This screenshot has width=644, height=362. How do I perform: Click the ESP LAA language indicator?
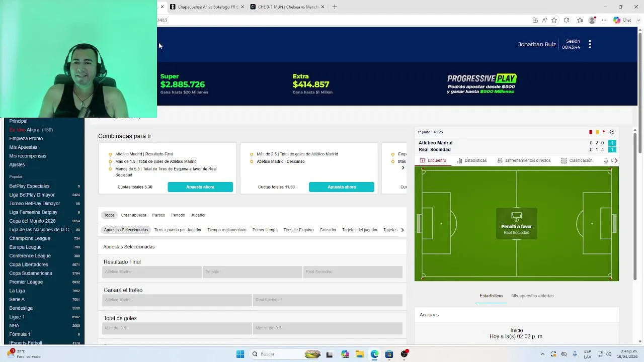(x=588, y=354)
